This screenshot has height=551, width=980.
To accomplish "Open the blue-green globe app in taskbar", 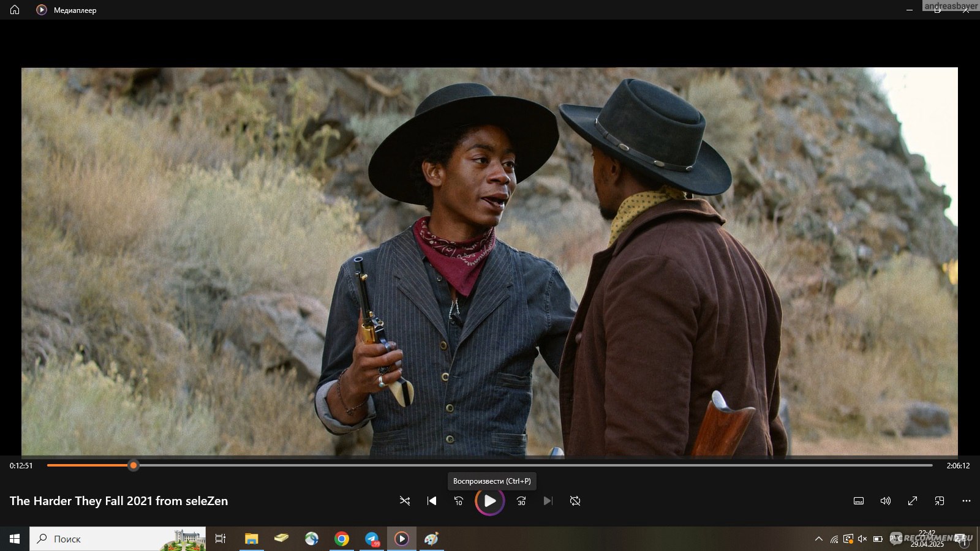I will point(312,539).
